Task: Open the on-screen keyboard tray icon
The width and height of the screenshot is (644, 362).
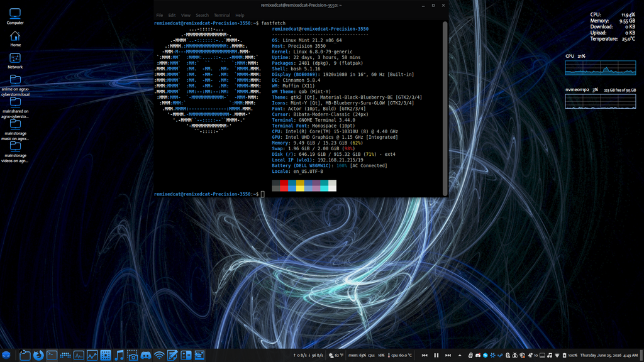Action: point(542,355)
